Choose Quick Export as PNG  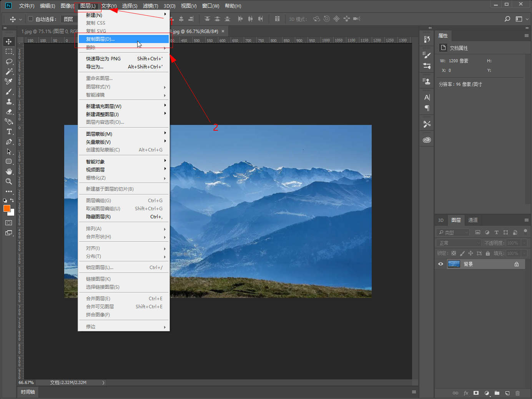(x=123, y=58)
